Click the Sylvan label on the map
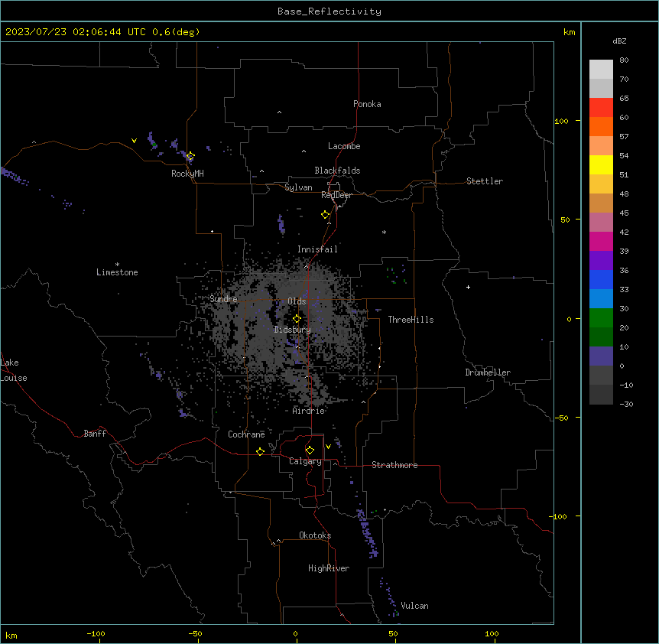The image size is (659, 644). pyautogui.click(x=298, y=187)
